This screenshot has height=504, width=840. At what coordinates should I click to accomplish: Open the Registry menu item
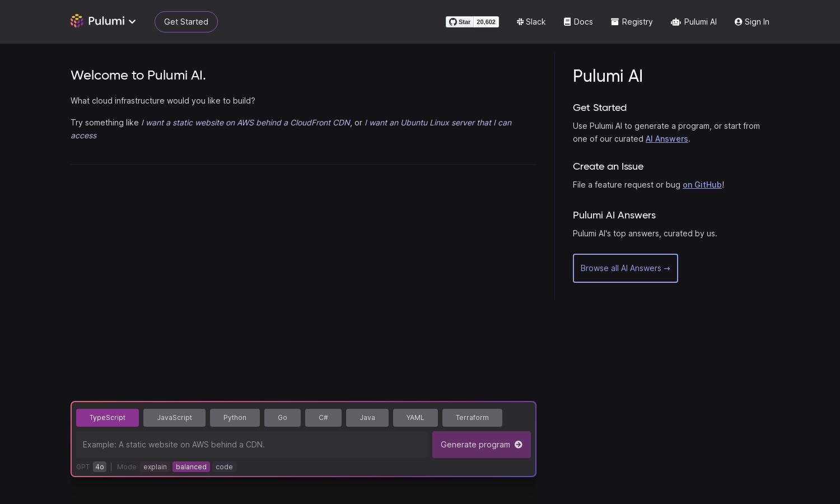(x=632, y=22)
